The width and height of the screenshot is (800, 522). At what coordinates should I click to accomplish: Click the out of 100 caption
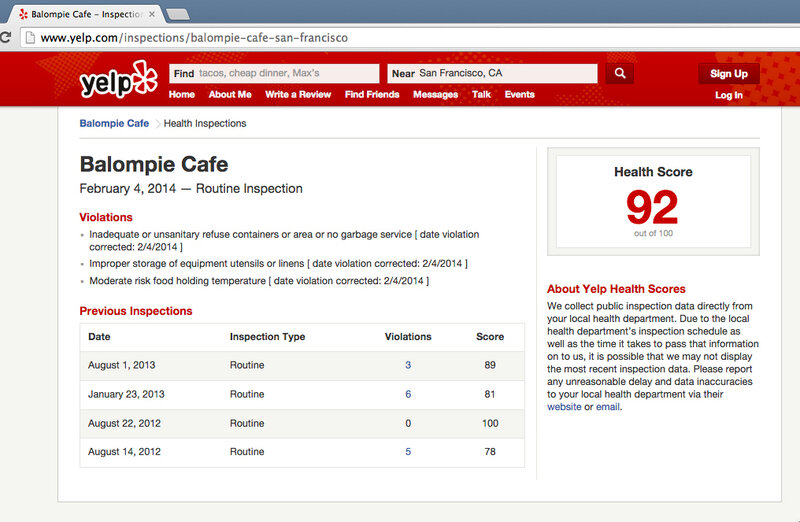653,233
